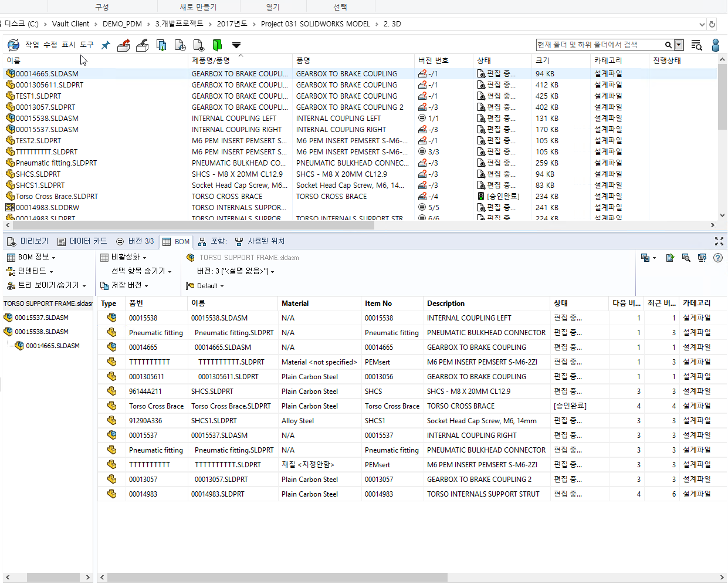
Task: Select 00014665.SLDASM child in BOM tree
Action: click(53, 346)
